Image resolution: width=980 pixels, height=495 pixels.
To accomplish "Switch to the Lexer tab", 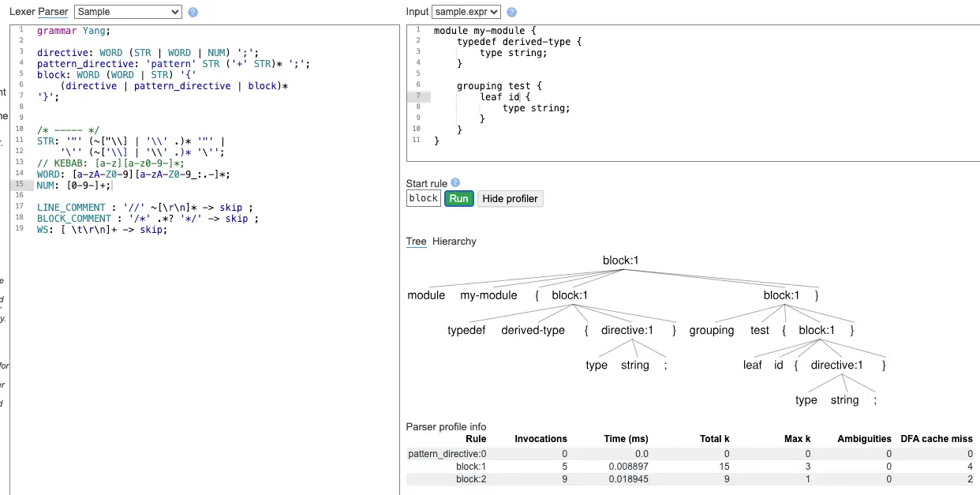I will pyautogui.click(x=22, y=12).
